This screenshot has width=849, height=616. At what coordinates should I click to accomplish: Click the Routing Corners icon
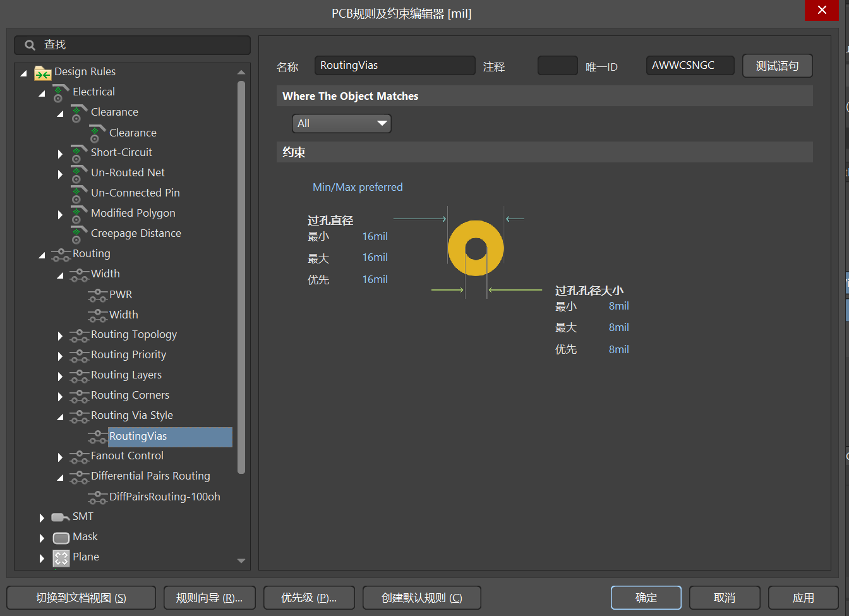[x=79, y=396]
